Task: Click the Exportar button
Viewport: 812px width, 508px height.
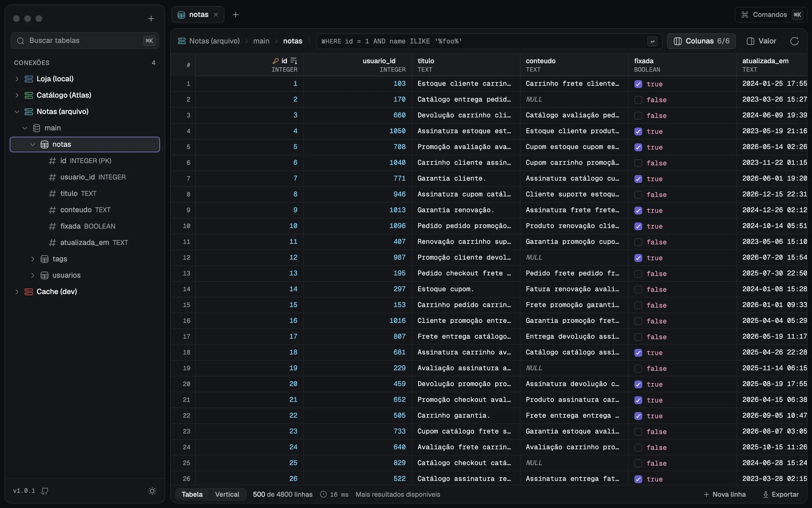Action: click(x=780, y=494)
